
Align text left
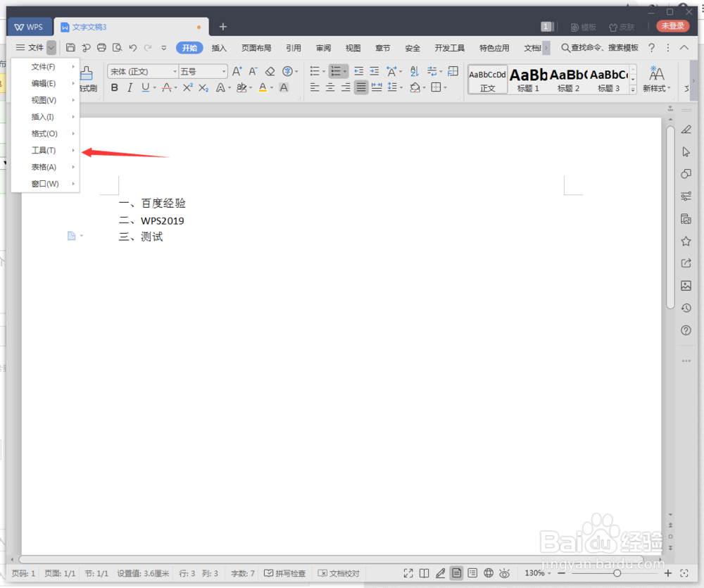point(315,87)
